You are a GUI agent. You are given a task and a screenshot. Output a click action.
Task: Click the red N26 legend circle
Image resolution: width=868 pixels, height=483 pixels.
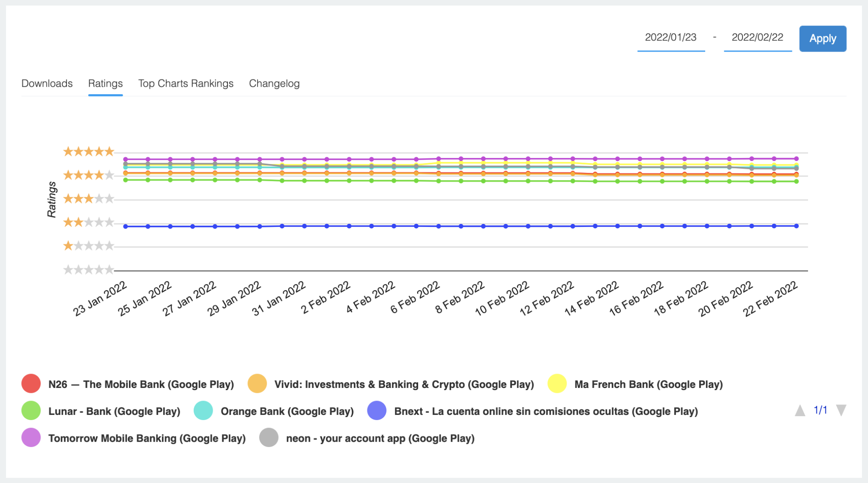pyautogui.click(x=31, y=384)
